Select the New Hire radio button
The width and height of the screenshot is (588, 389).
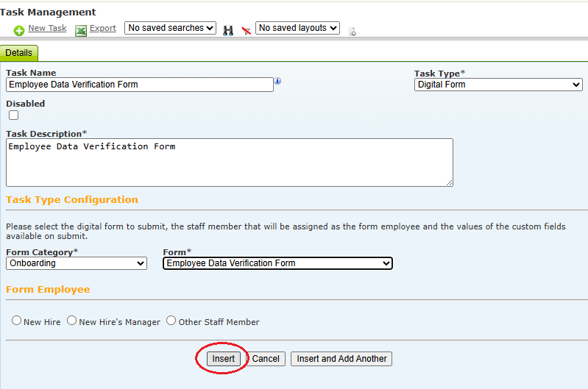point(16,321)
